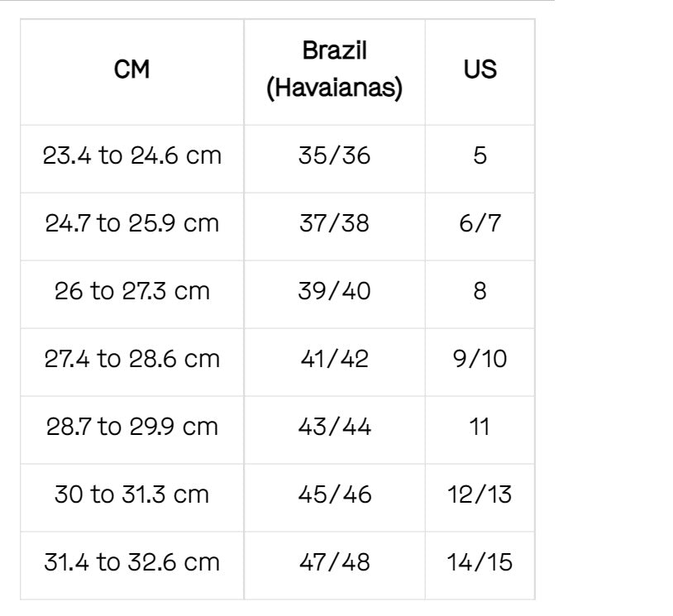Image resolution: width=673 pixels, height=616 pixels.
Task: Click the US size 12/13 cell
Action: [x=480, y=494]
